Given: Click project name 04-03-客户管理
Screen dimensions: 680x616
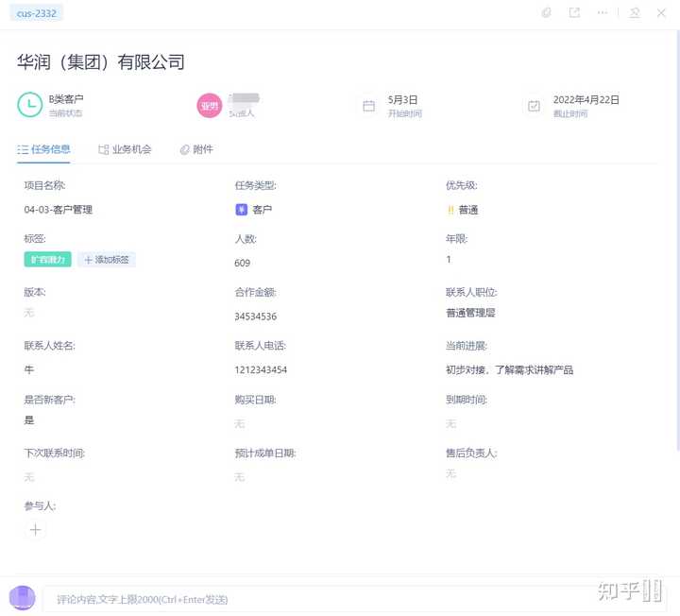Looking at the screenshot, I should click(x=59, y=210).
